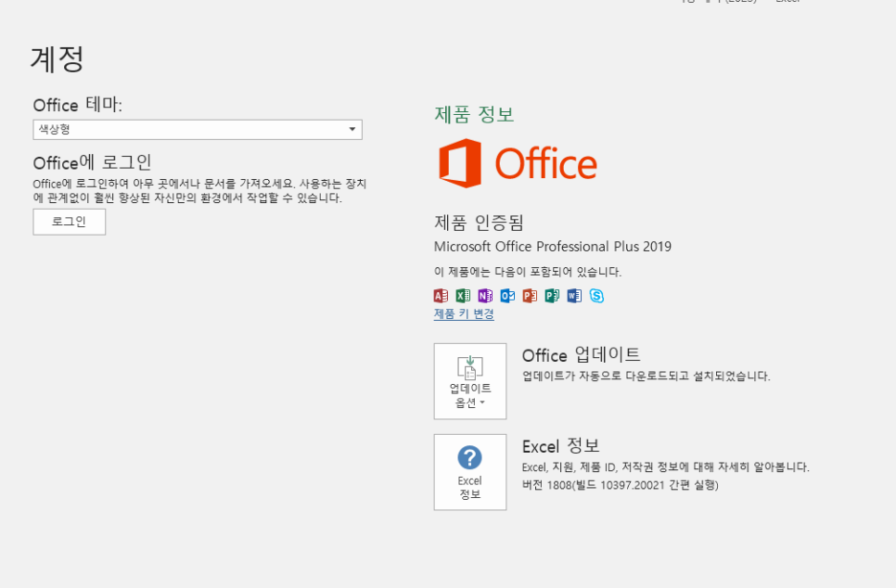Click the Outlook app icon
Screen dimensions: 896x588
click(507, 296)
